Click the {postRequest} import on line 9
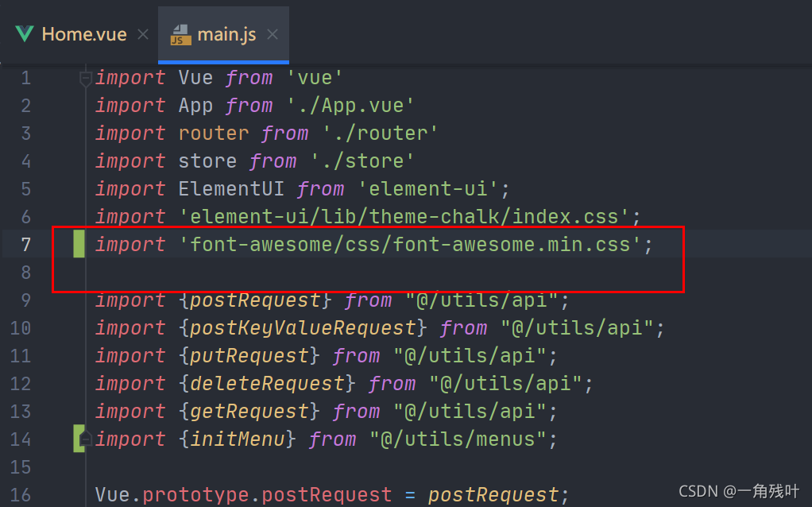This screenshot has width=812, height=507. [255, 300]
